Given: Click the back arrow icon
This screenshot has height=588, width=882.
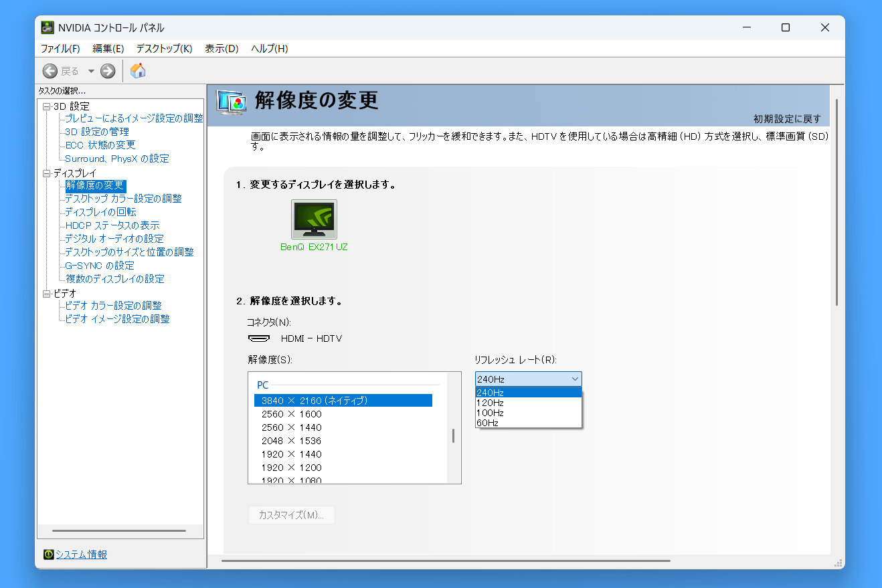Looking at the screenshot, I should point(50,71).
